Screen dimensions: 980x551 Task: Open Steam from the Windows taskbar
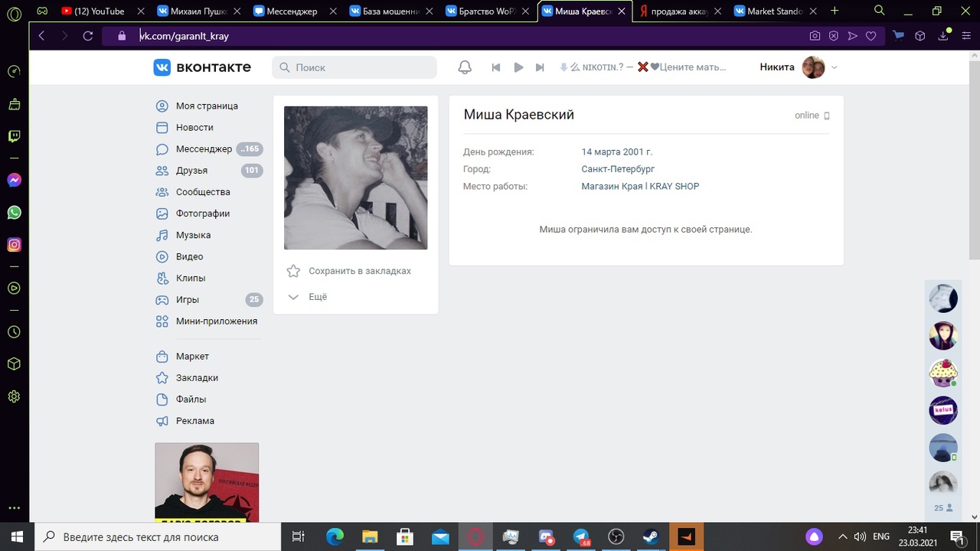click(650, 536)
